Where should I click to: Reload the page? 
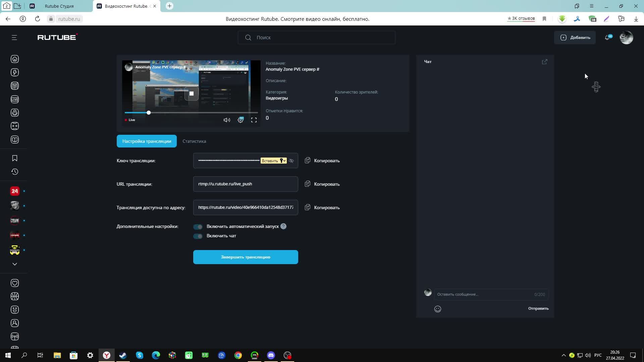click(x=38, y=19)
